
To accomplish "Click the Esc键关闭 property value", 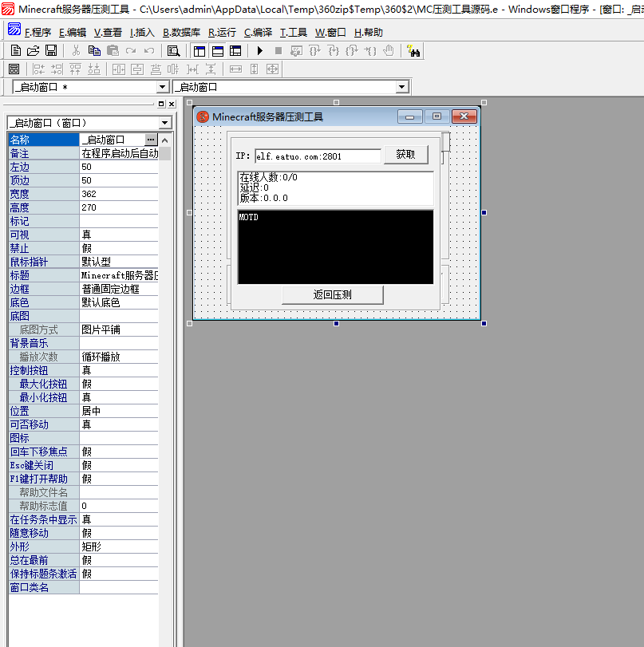I will coord(119,465).
